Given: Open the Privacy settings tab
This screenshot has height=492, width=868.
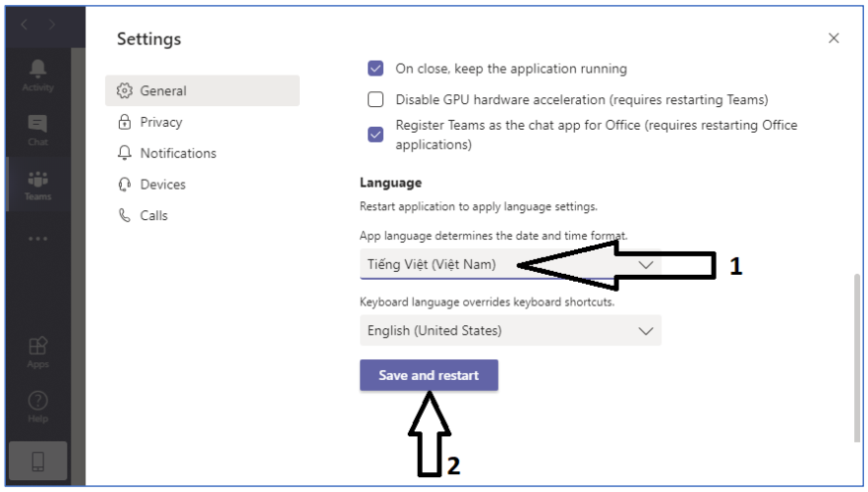Looking at the screenshot, I should [160, 122].
